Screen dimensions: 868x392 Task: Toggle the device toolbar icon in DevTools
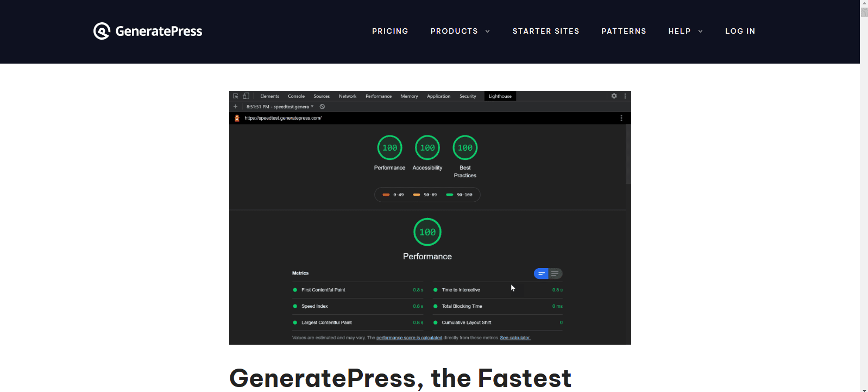(x=246, y=96)
